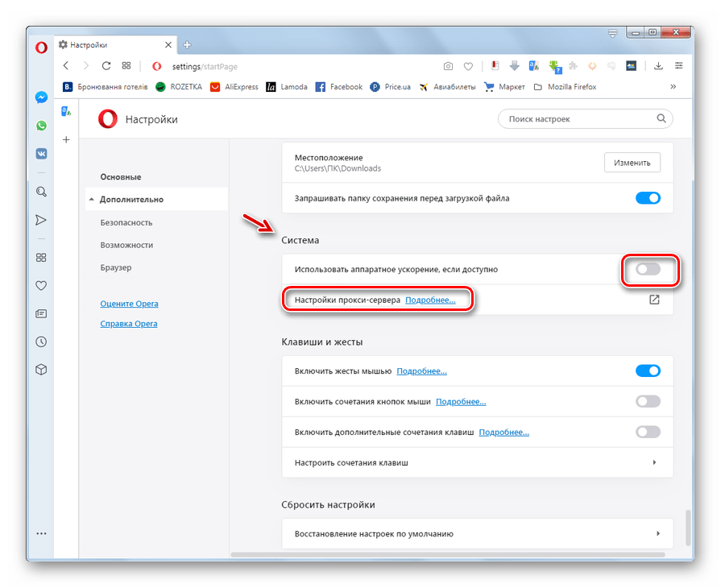Open the ROZETKA bookmark
Screen dimensions: 721x588
[x=180, y=86]
